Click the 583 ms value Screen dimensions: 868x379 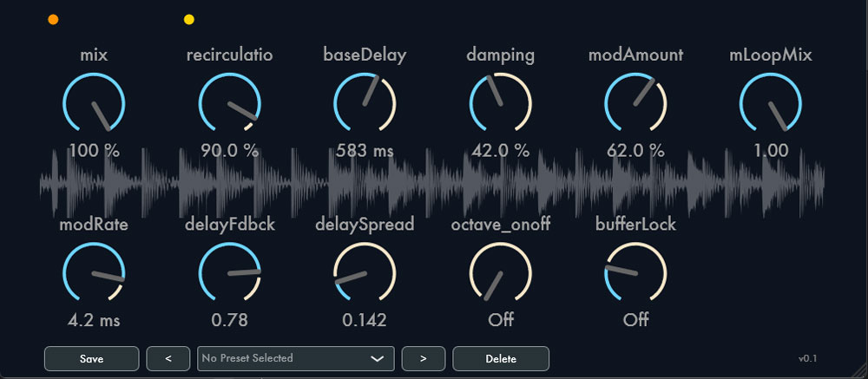(x=365, y=151)
